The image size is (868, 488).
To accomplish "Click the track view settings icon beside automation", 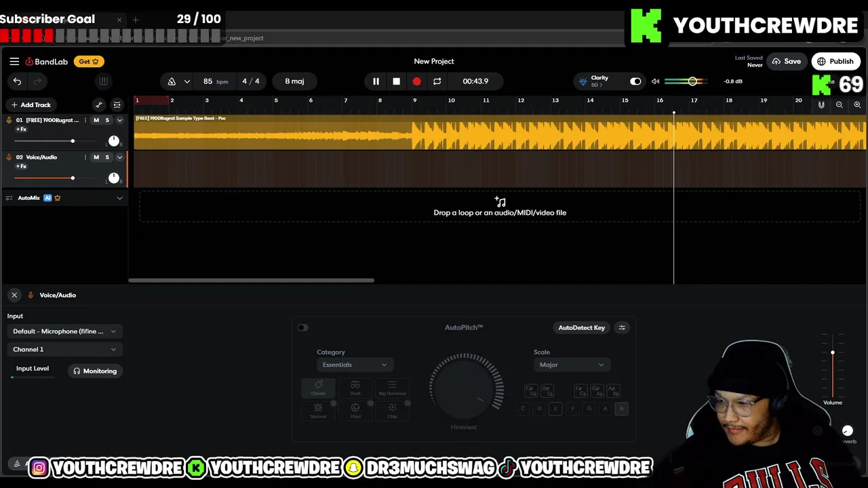I will [117, 105].
